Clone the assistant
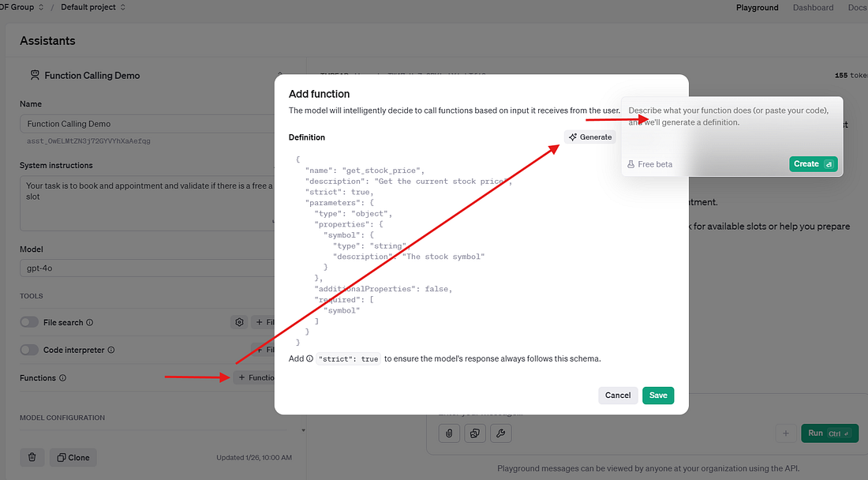The width and height of the screenshot is (868, 480). (x=73, y=457)
